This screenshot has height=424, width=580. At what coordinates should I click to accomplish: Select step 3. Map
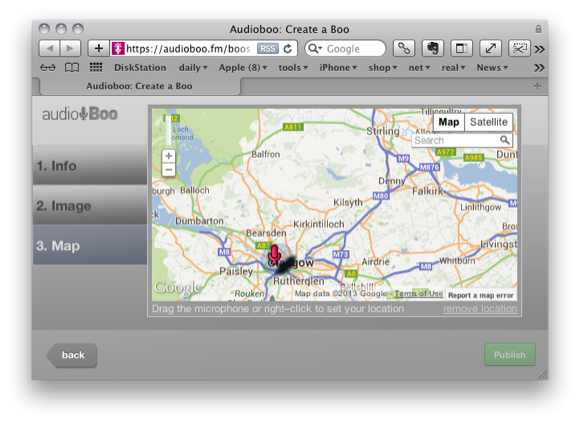pos(90,245)
